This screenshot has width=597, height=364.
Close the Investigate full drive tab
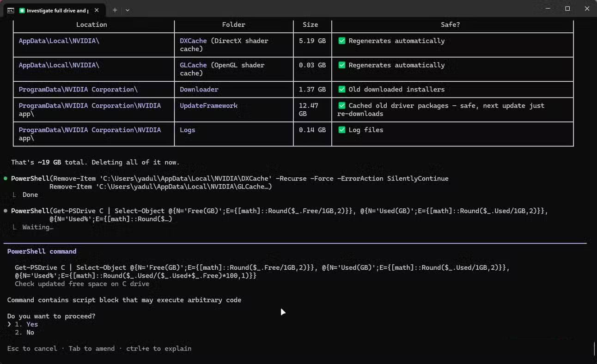[97, 10]
